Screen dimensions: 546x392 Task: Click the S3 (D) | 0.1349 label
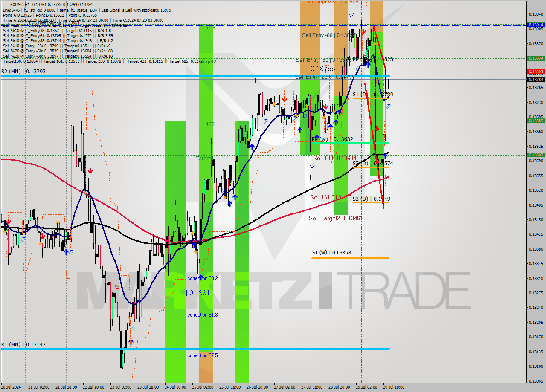(371, 199)
